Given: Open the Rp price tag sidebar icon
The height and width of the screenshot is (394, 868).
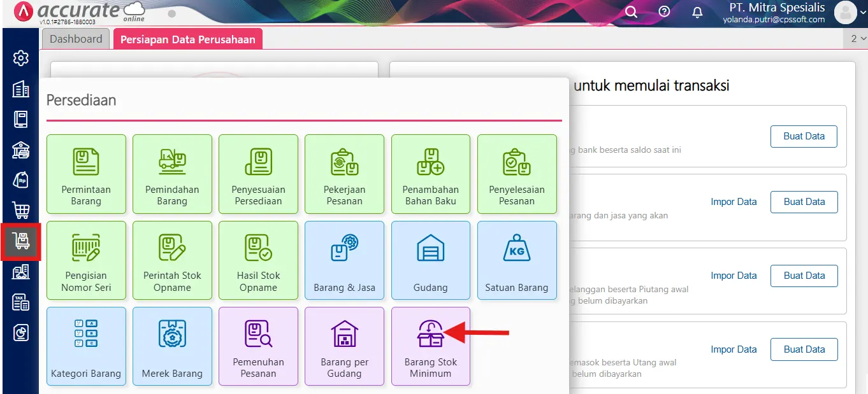Looking at the screenshot, I should (21, 180).
